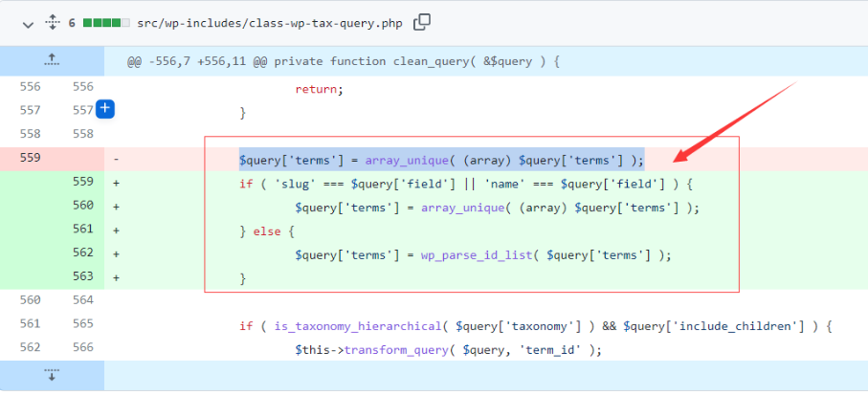Collapse the class-wp-tax-query.php file diff

(x=28, y=24)
